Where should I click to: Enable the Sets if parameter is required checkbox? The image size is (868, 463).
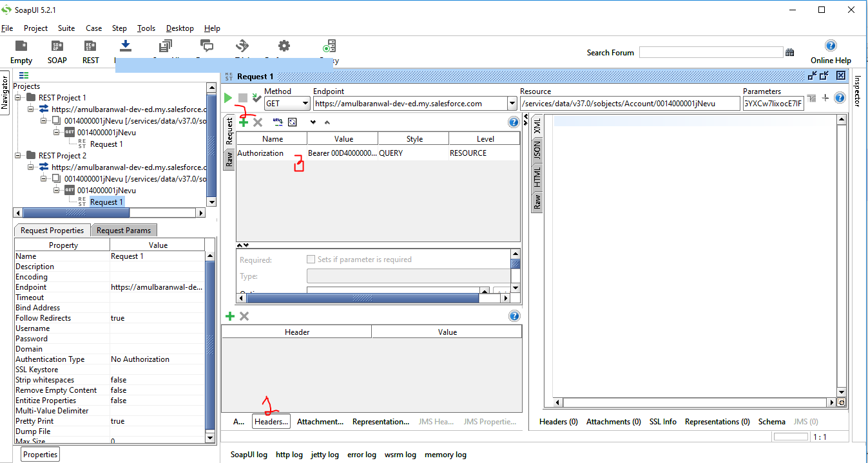click(x=311, y=259)
